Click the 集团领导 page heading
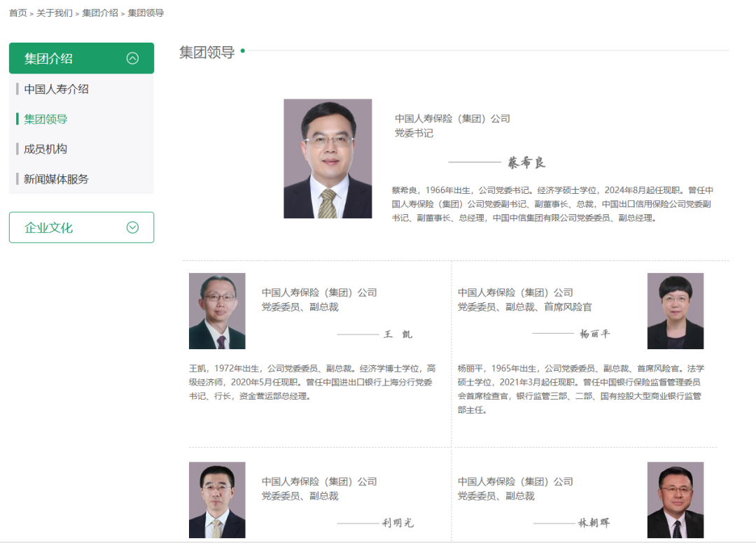756x543 pixels. pos(206,52)
